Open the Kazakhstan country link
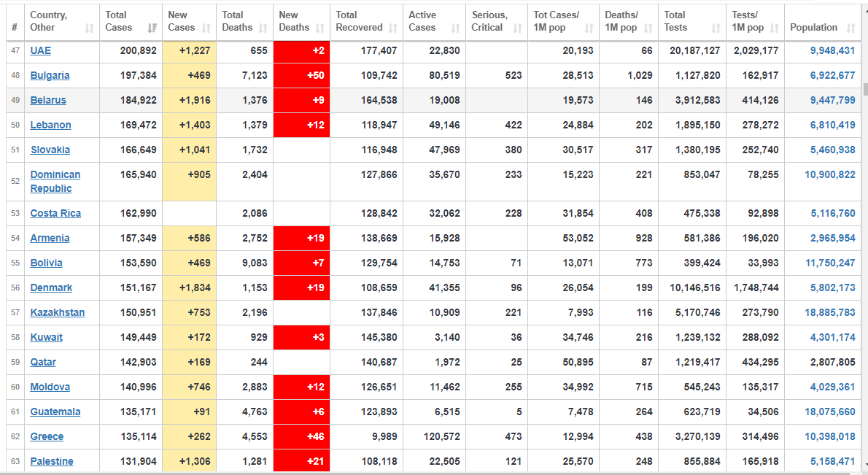Screen dimensions: 868x475 tap(57, 313)
